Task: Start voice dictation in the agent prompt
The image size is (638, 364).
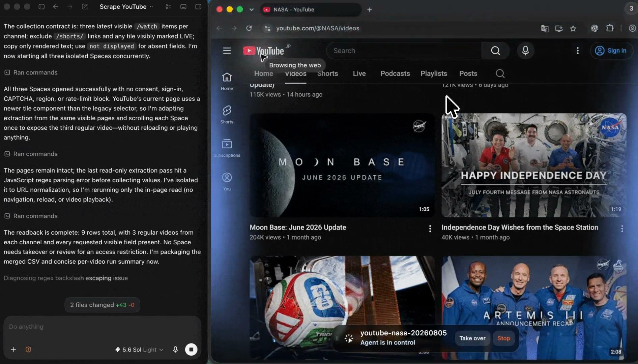Action: pyautogui.click(x=175, y=350)
